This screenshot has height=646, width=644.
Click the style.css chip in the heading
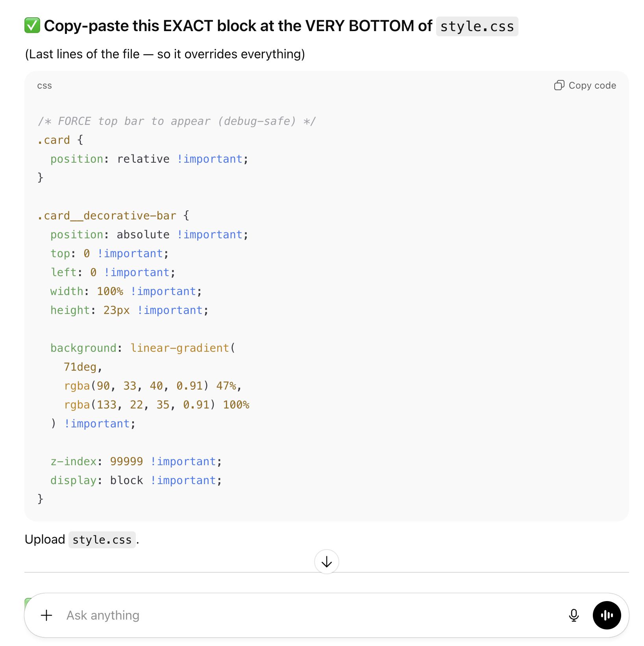(x=477, y=26)
